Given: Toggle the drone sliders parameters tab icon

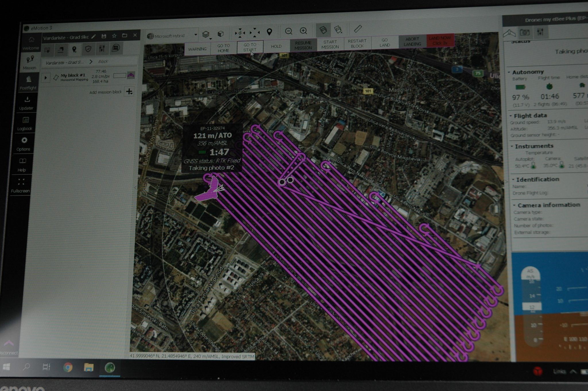Looking at the screenshot, I should (x=540, y=32).
